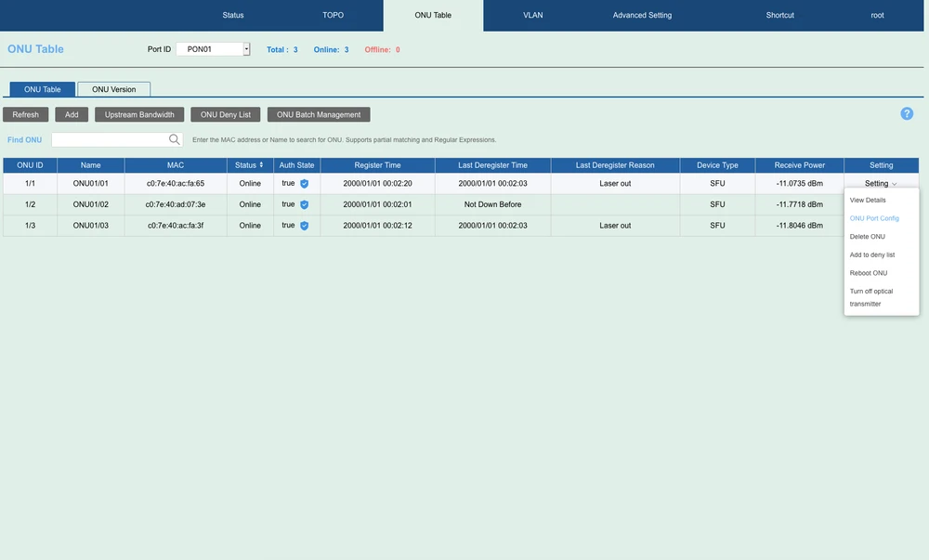Expand the Setting dropdown for ONU 1/1
The image size is (929, 560).
881,184
